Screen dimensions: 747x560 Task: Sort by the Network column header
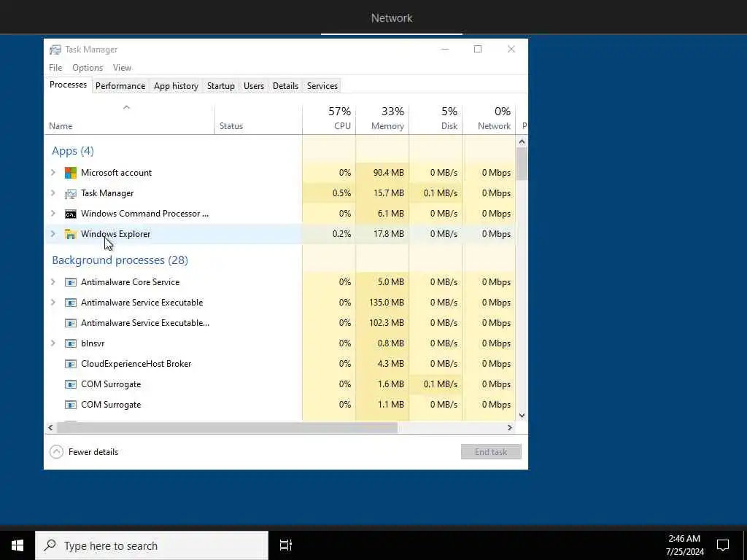[x=489, y=119]
